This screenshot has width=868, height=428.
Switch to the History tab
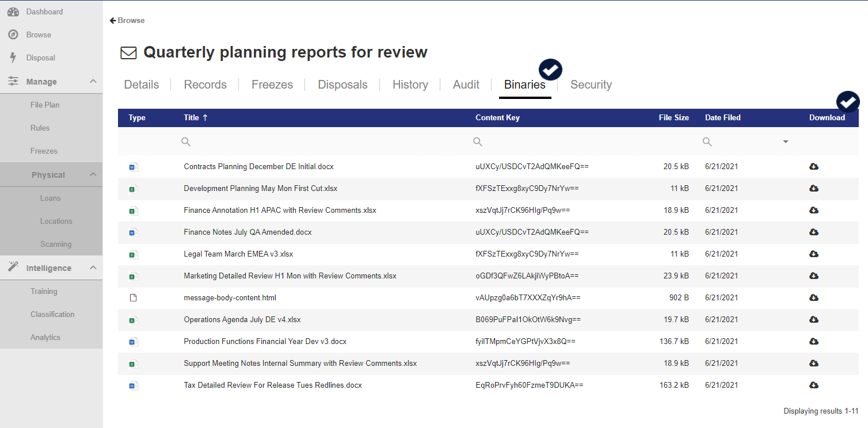pyautogui.click(x=410, y=85)
